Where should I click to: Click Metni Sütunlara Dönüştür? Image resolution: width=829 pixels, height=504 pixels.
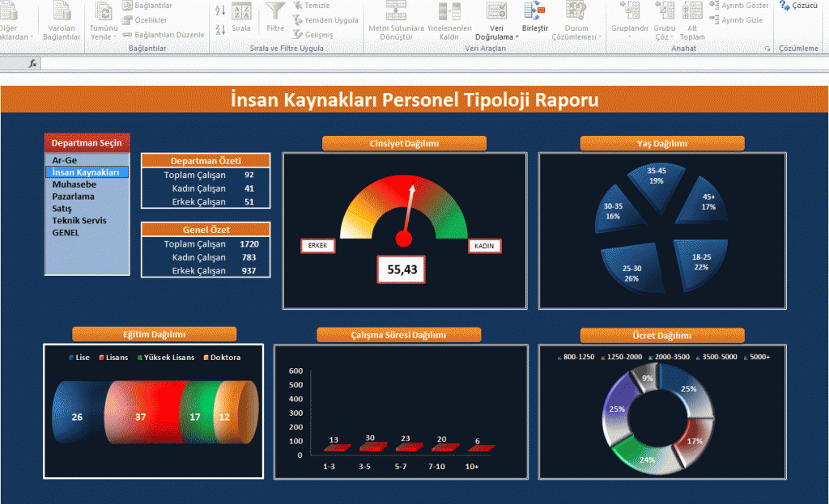tap(396, 21)
